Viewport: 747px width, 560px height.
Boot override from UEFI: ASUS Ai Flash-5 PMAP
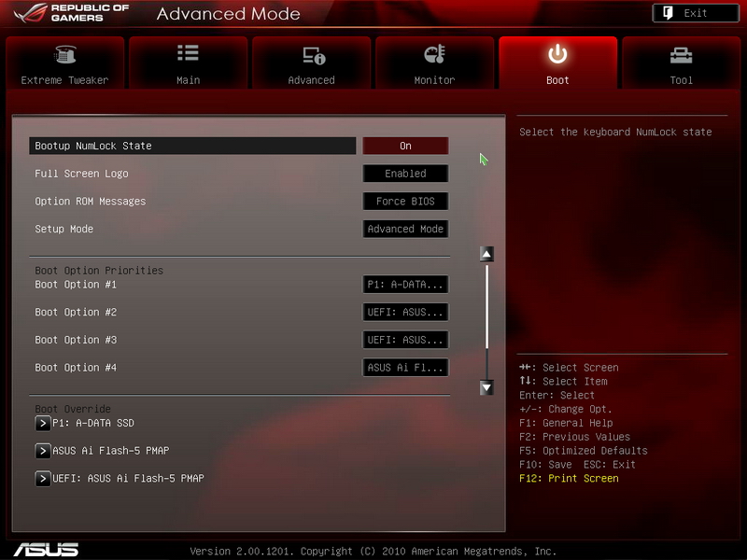pos(128,478)
